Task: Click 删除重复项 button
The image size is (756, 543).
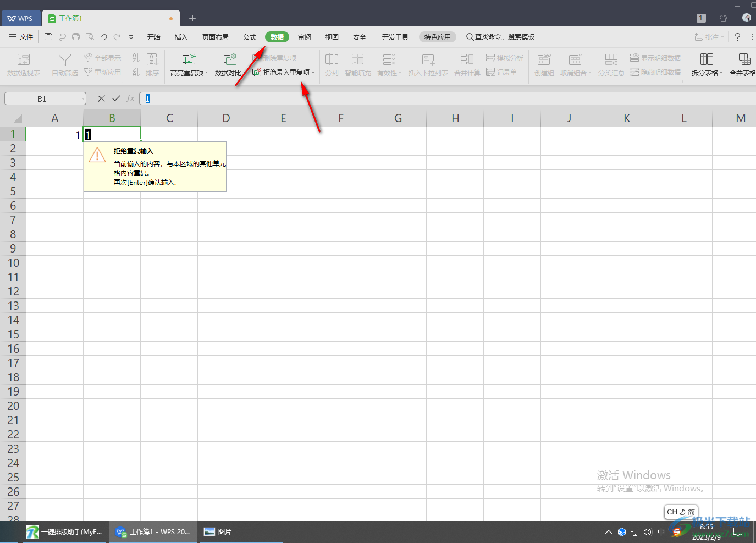Action: click(274, 58)
